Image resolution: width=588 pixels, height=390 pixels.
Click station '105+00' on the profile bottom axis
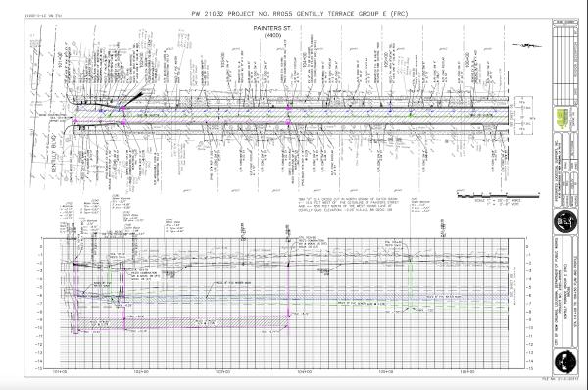[385, 372]
